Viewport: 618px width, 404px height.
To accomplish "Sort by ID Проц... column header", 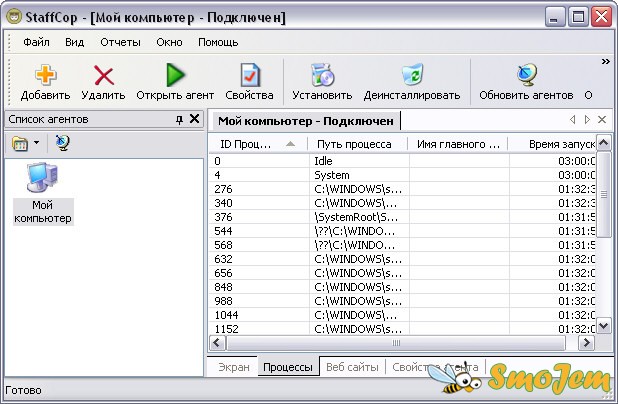I will [x=258, y=144].
